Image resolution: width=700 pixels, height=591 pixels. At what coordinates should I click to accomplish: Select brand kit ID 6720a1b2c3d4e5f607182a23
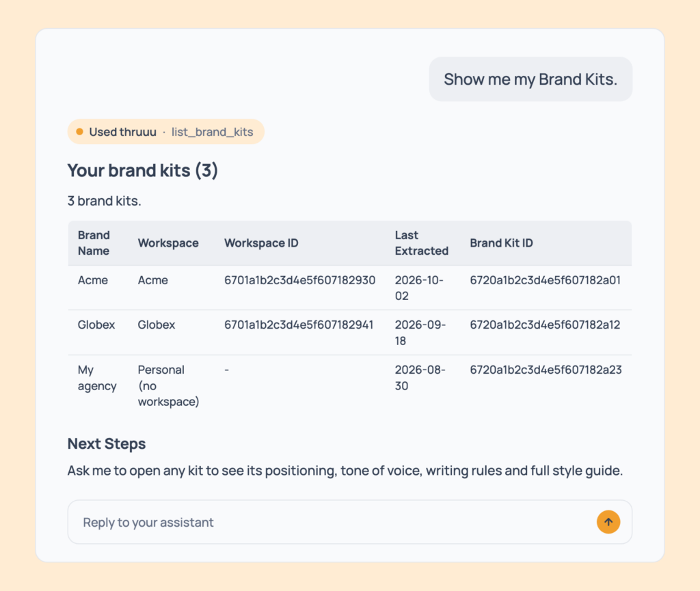coord(546,370)
